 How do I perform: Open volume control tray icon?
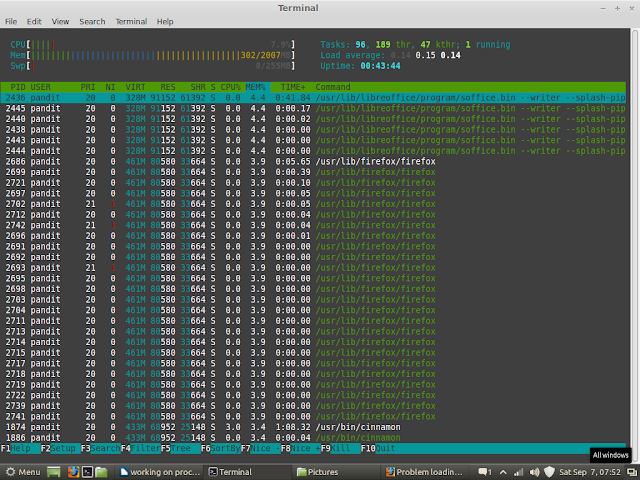pos(534,472)
